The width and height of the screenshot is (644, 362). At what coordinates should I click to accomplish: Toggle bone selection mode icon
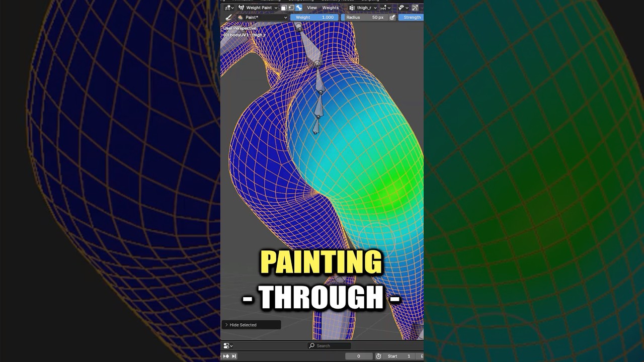tap(298, 8)
